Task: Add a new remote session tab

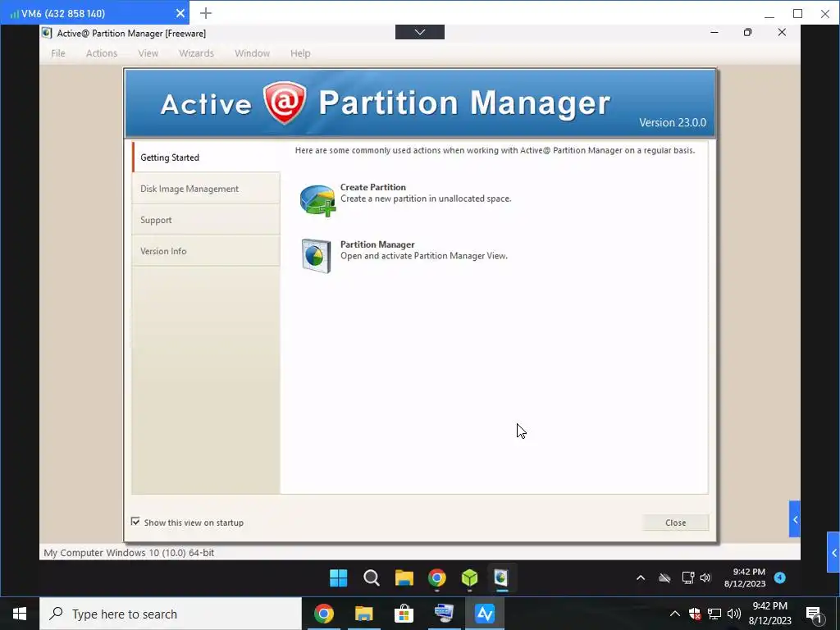Action: click(x=206, y=13)
